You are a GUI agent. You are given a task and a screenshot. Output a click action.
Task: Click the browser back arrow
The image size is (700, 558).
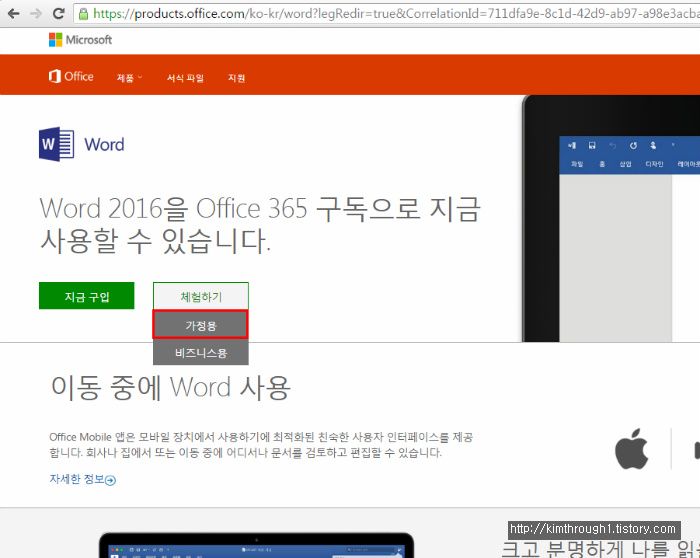click(14, 13)
